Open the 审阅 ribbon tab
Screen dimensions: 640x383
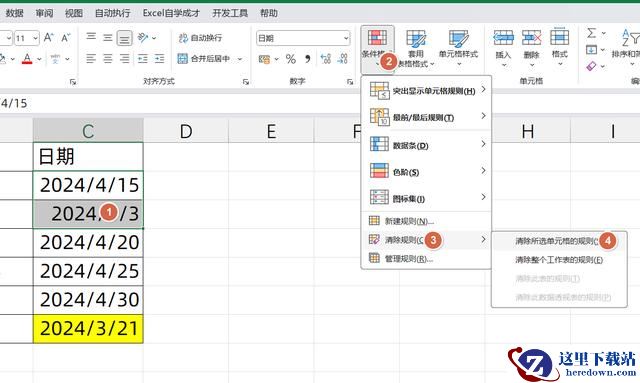(44, 13)
